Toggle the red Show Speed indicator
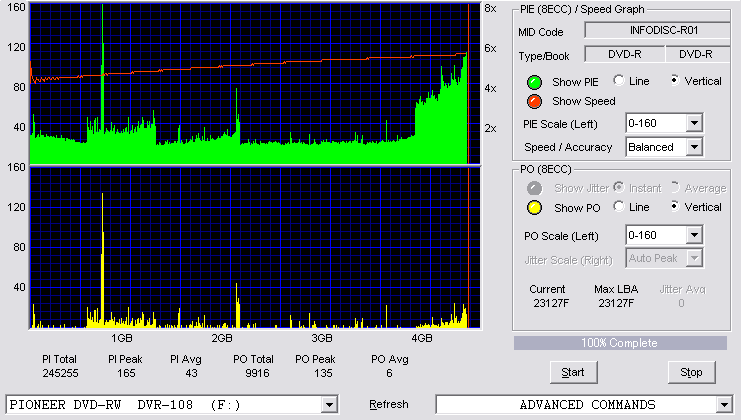 [534, 101]
